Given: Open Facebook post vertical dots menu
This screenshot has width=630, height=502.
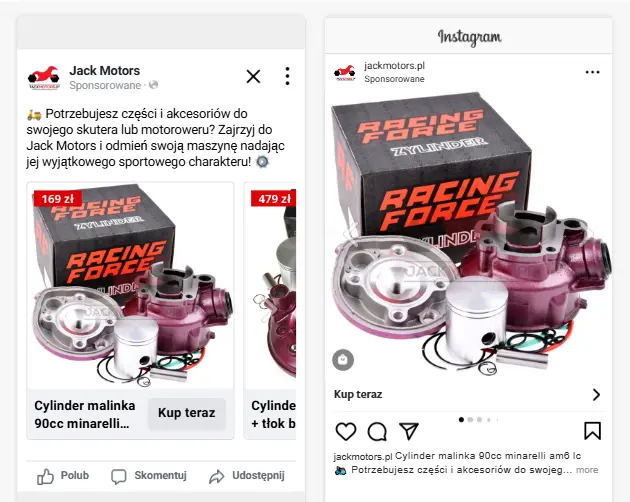Looking at the screenshot, I should click(x=286, y=76).
